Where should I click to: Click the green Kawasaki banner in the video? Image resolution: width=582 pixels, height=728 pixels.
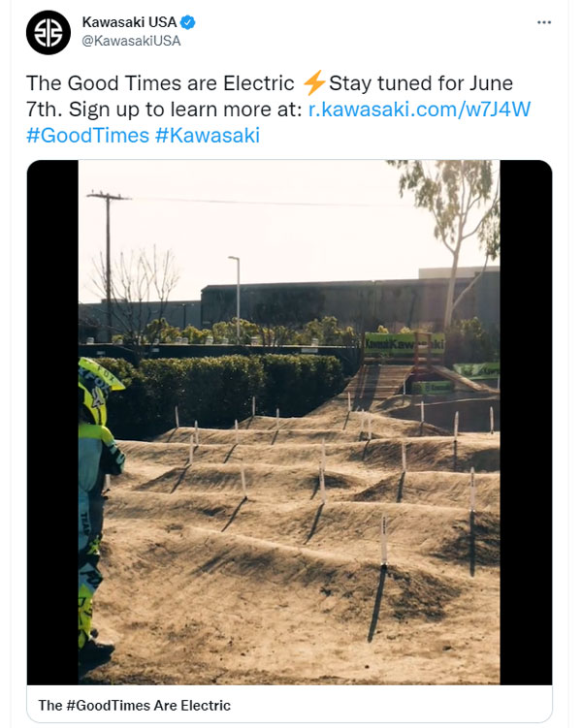[x=404, y=343]
